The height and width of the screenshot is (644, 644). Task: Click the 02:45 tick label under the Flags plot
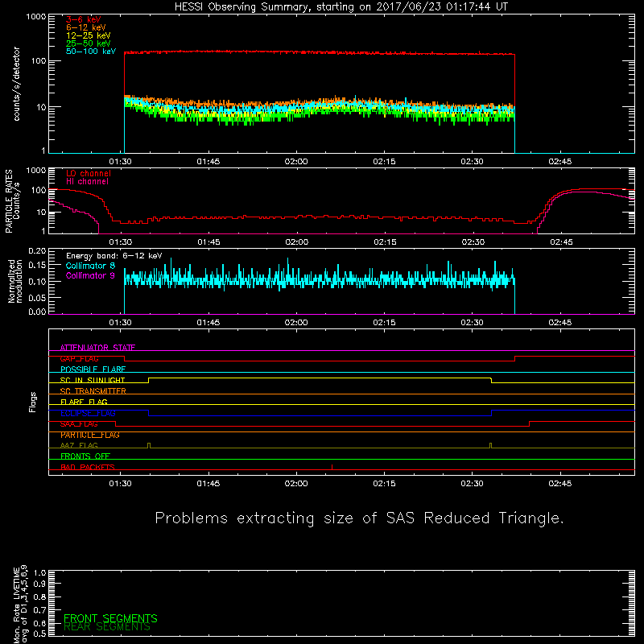(x=560, y=484)
